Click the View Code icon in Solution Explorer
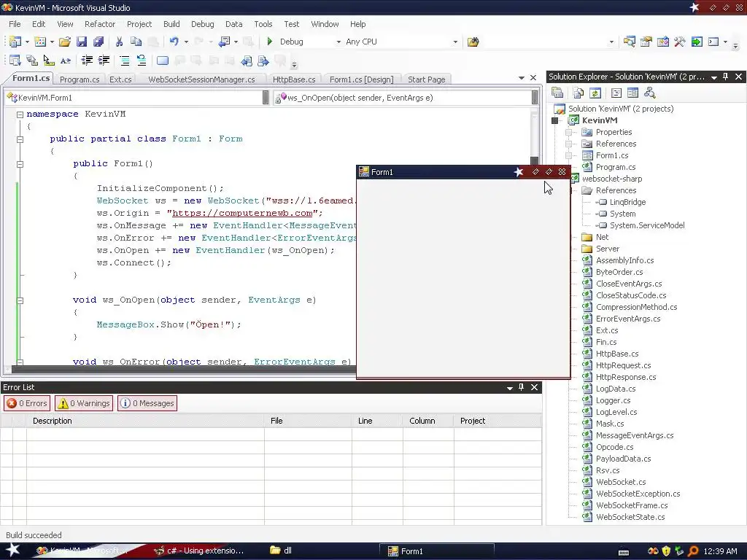The height and width of the screenshot is (560, 747). [x=616, y=93]
